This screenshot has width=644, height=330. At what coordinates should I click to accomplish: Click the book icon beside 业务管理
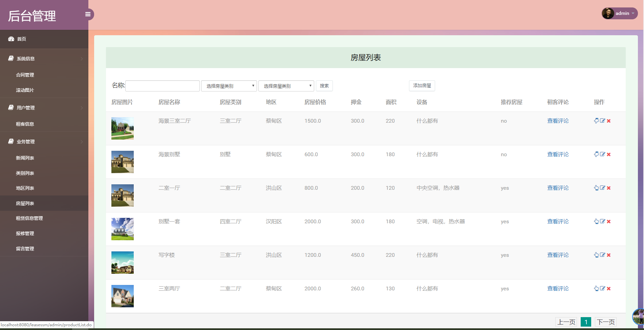click(11, 141)
